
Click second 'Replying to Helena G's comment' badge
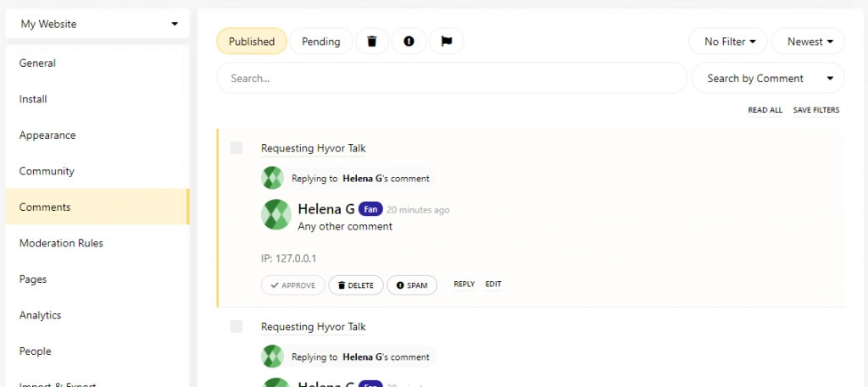click(348, 357)
